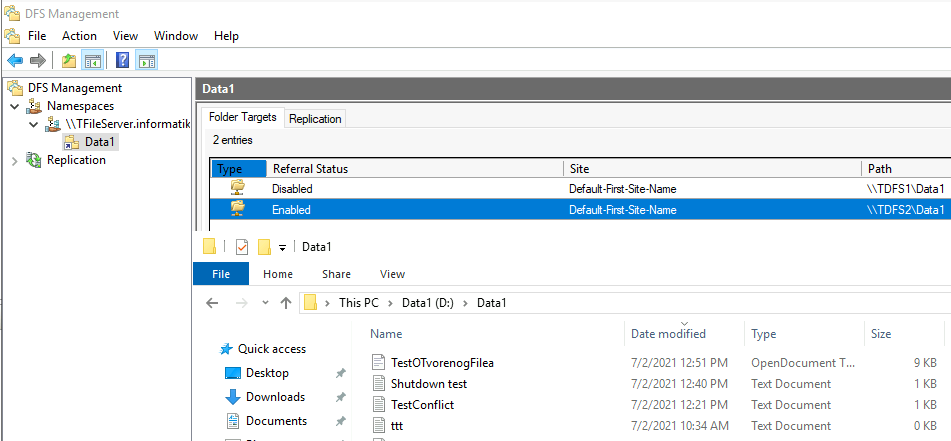Click the Back arrow in DFS toolbar

tap(15, 61)
